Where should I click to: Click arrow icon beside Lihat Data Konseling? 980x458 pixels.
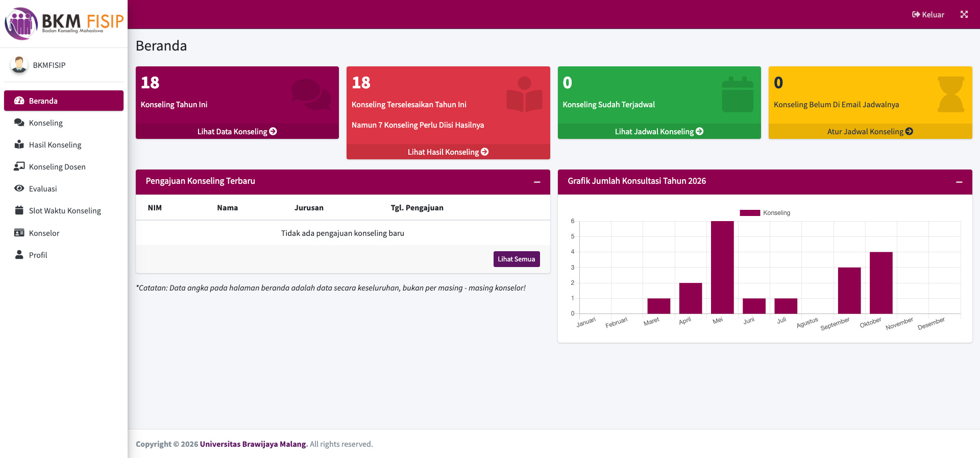coord(273,131)
